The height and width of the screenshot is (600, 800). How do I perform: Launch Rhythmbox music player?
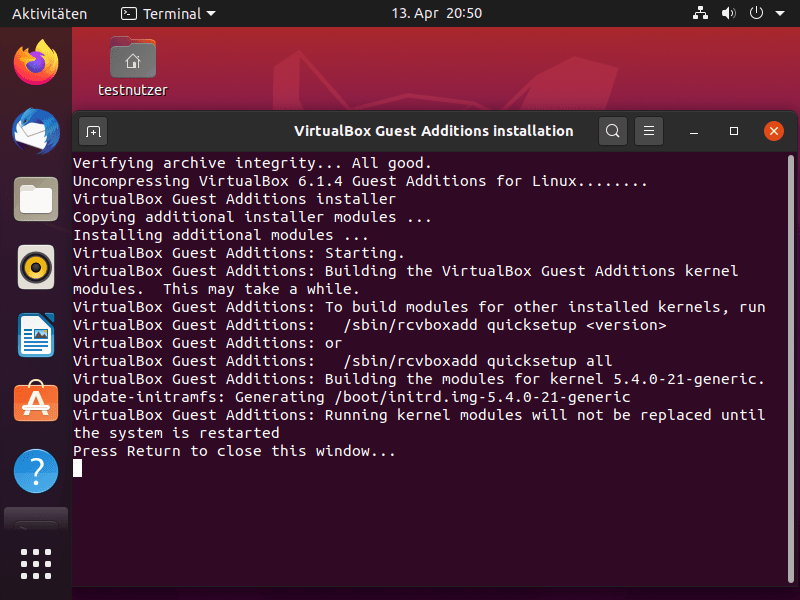(36, 267)
